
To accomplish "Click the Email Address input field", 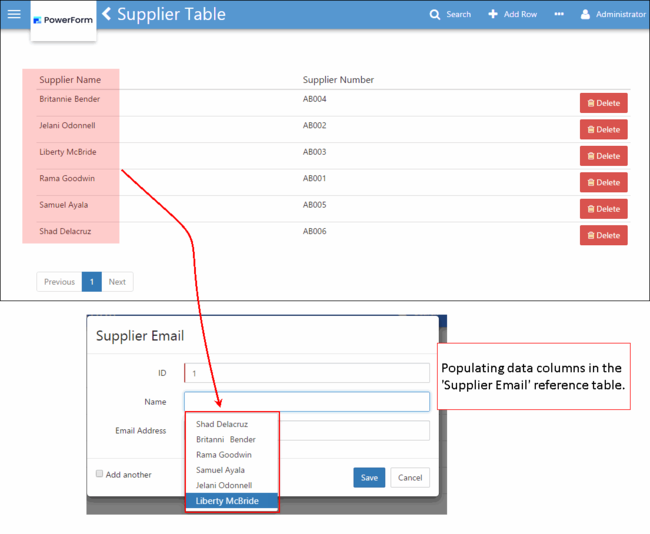I will pos(355,430).
